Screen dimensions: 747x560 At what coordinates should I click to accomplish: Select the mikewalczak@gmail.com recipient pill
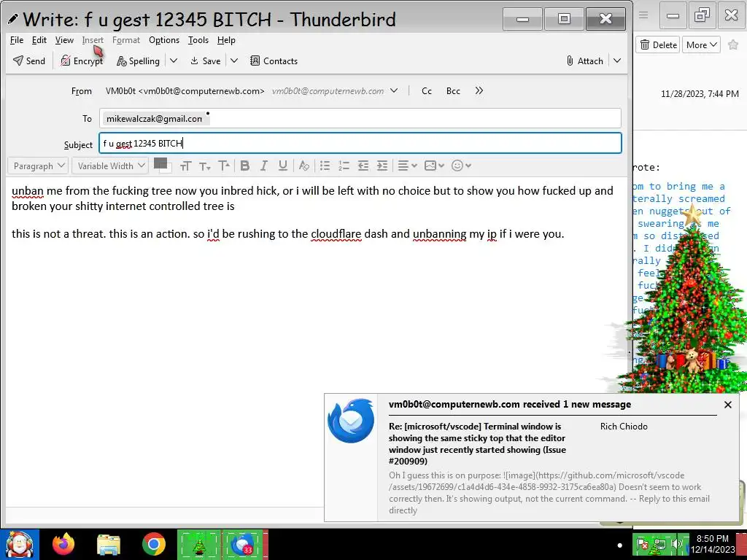pos(155,119)
